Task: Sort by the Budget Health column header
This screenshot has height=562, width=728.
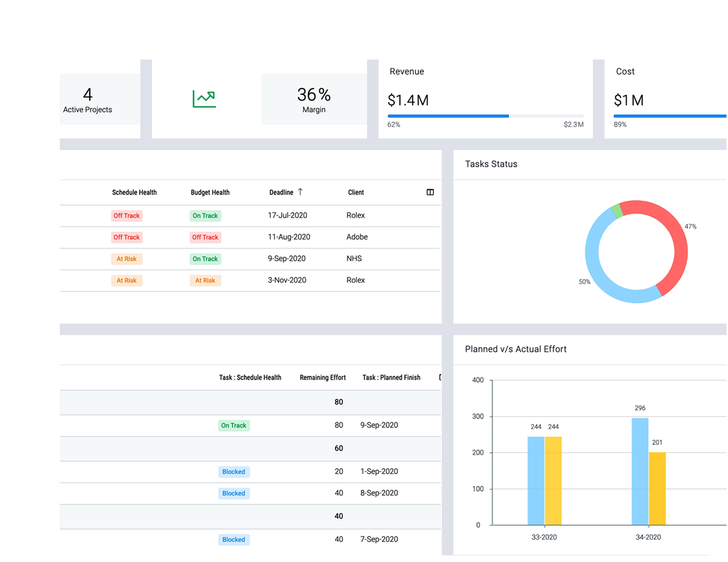Action: [x=210, y=192]
